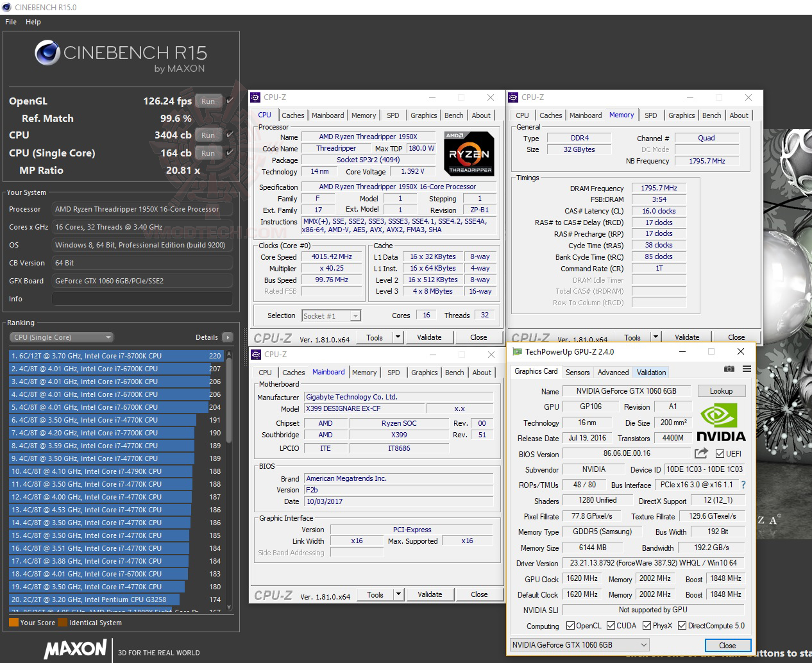Open the Help menu in Cinebench

(33, 21)
